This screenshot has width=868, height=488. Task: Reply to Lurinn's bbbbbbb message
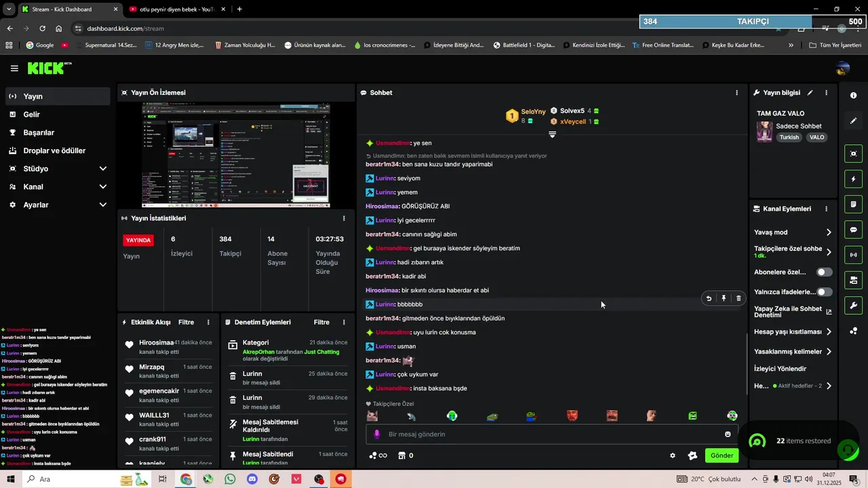(709, 298)
